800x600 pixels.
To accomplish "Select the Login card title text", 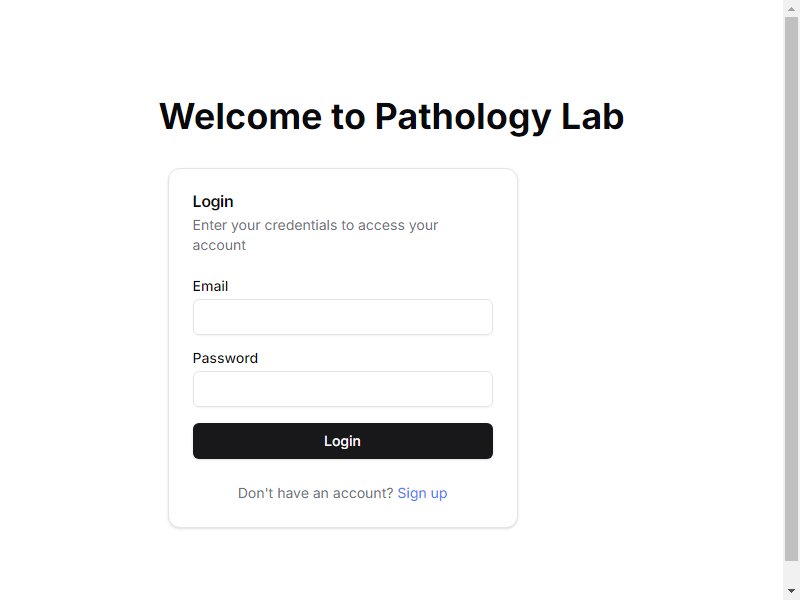I will point(213,202).
